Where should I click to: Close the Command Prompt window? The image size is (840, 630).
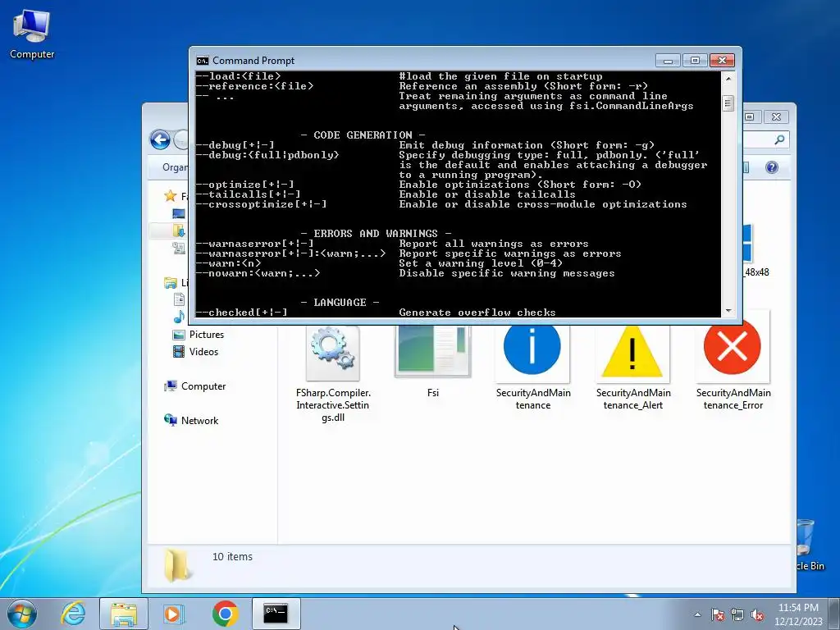click(x=722, y=61)
